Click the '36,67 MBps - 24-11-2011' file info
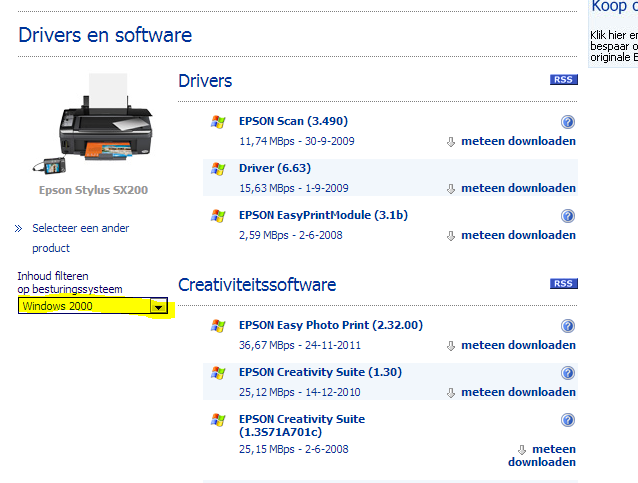The image size is (638, 483). [x=300, y=345]
